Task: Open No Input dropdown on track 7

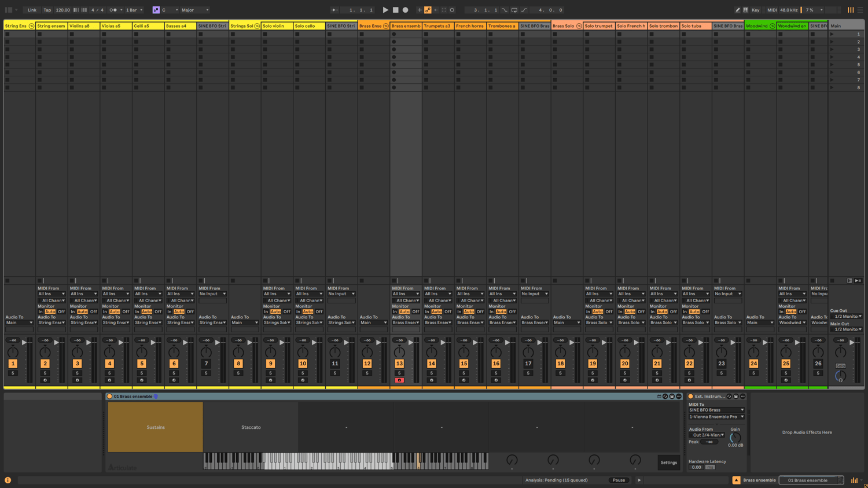Action: point(212,294)
